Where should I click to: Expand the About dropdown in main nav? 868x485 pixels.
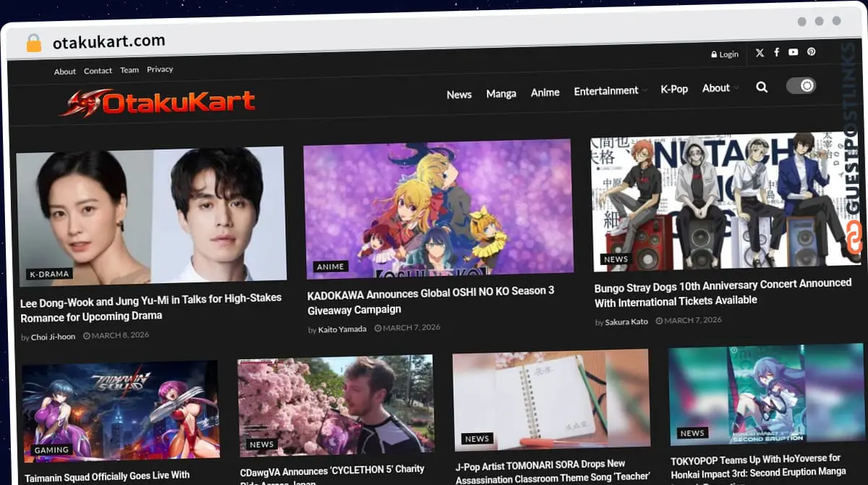pyautogui.click(x=720, y=88)
